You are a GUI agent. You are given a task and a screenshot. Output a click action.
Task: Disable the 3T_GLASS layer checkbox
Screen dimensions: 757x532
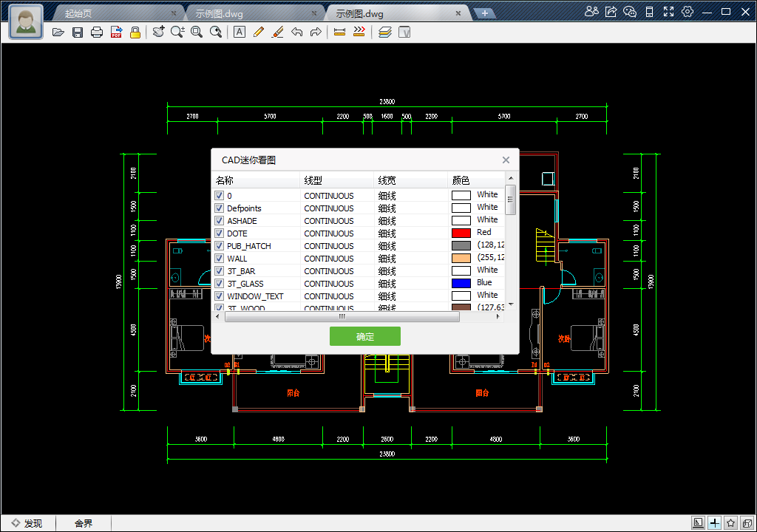(x=220, y=284)
